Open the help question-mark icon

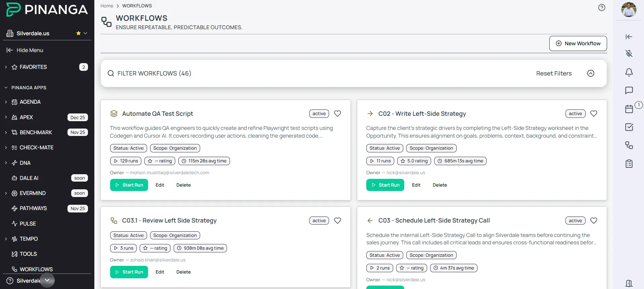click(x=602, y=7)
